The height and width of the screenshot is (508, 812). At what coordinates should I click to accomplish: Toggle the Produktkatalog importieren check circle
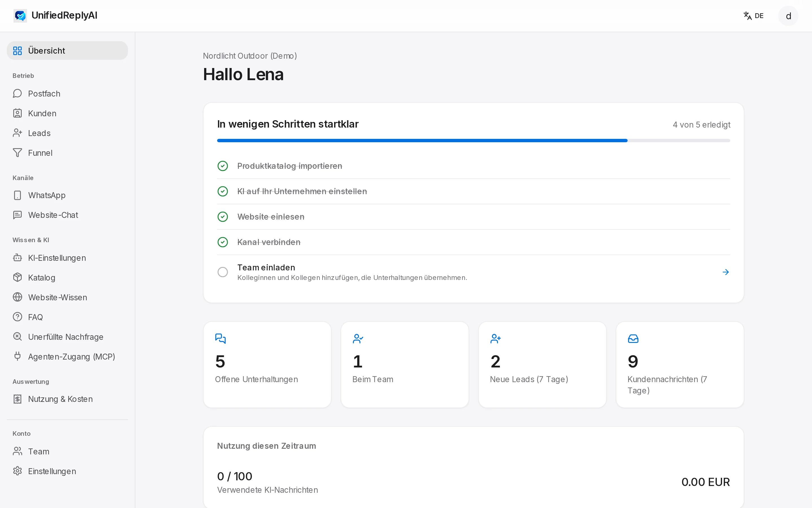point(223,166)
